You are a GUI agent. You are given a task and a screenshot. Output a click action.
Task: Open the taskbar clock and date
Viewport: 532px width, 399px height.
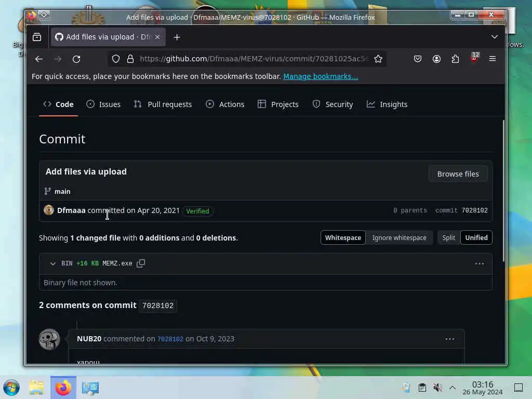click(483, 388)
